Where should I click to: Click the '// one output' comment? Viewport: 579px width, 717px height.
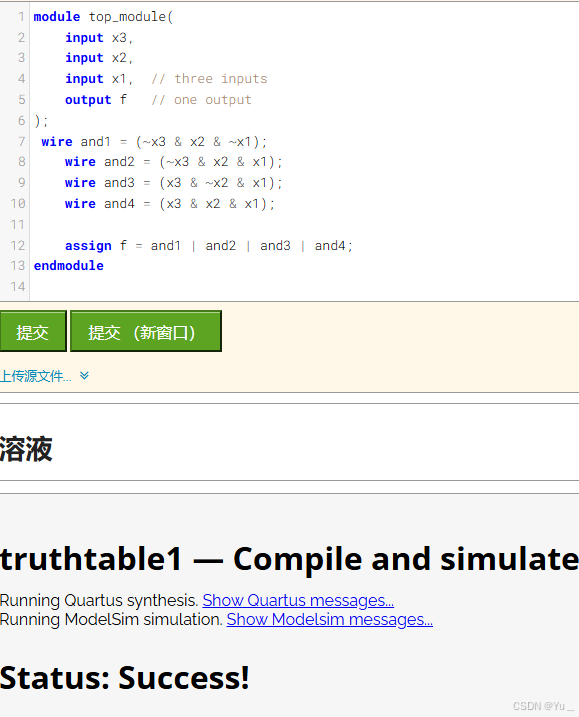click(x=202, y=100)
